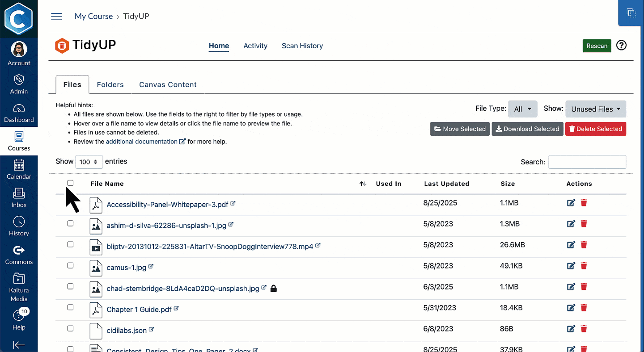Click the red Delete Selected button
This screenshot has width=644, height=352.
point(595,129)
